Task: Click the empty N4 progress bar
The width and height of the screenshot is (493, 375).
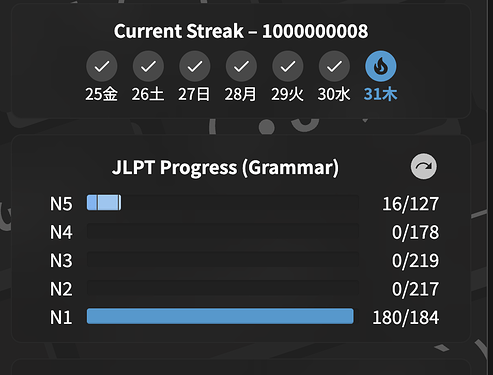Action: tap(223, 231)
